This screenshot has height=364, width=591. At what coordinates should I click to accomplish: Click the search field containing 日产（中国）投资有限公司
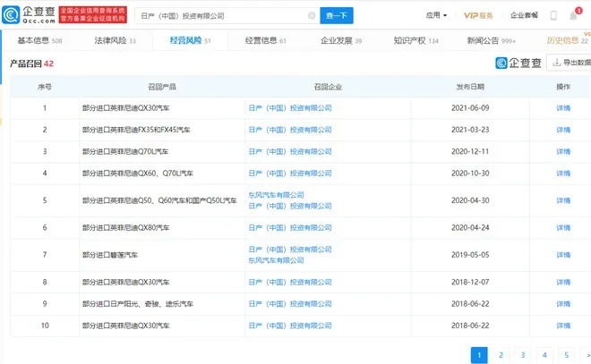tap(227, 15)
